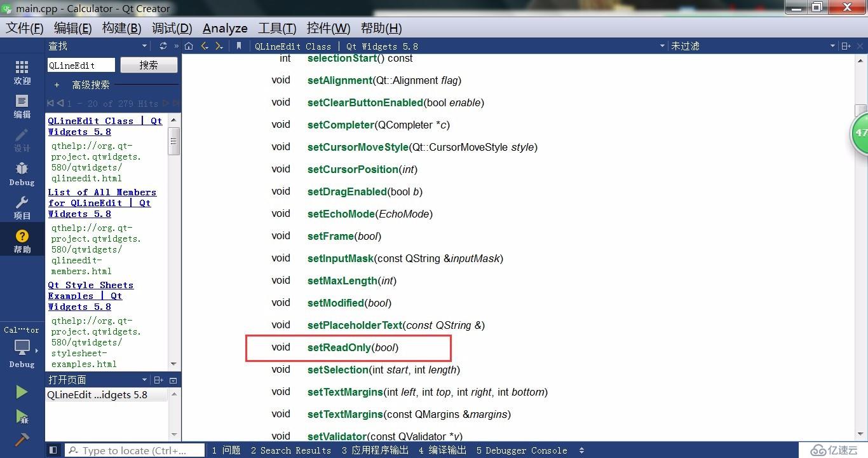
Task: Open the 控件(W) menu
Action: pyautogui.click(x=329, y=28)
